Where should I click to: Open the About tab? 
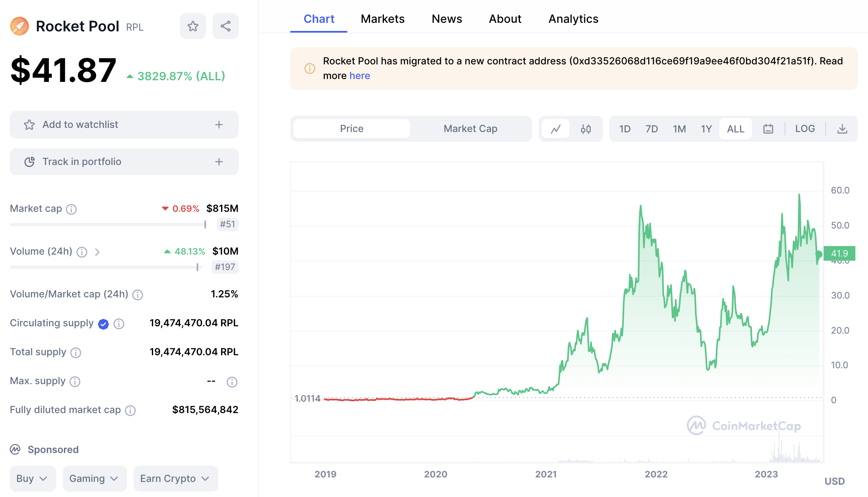[x=505, y=19]
